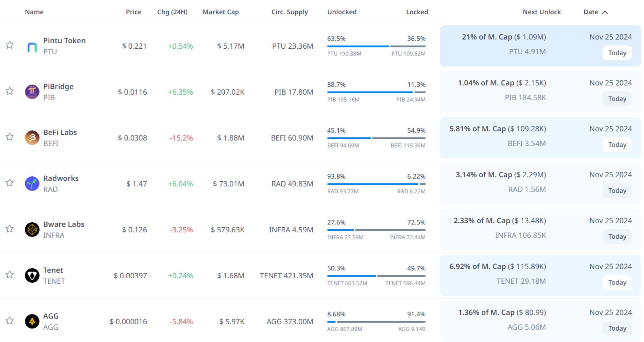Sort by Circ. Supply column header
Screen dimensions: 644x342
pyautogui.click(x=289, y=12)
